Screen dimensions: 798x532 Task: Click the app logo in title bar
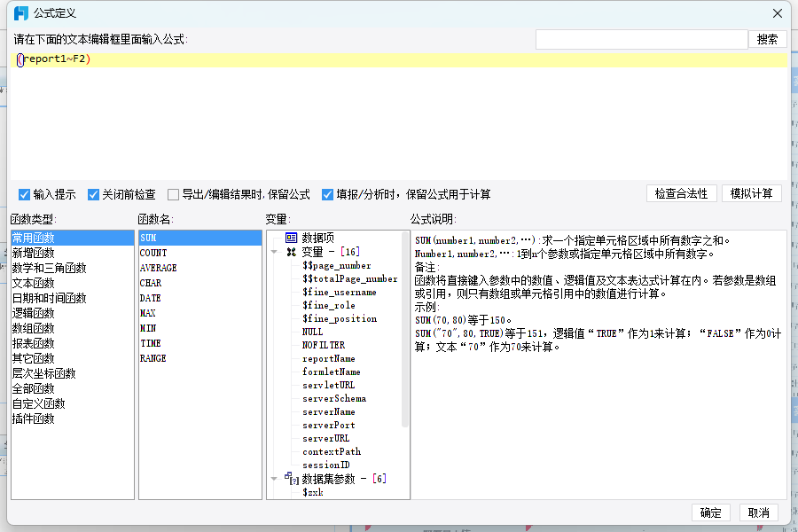[20, 12]
